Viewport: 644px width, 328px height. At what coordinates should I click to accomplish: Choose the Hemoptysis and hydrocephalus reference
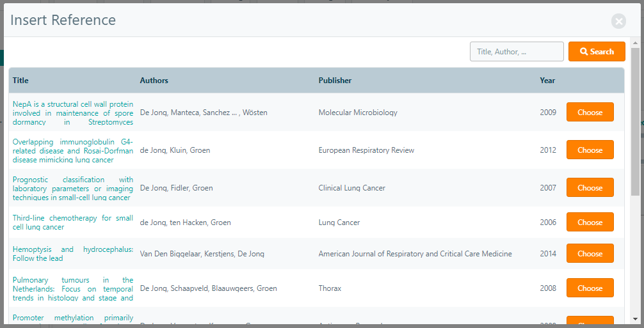click(x=590, y=253)
